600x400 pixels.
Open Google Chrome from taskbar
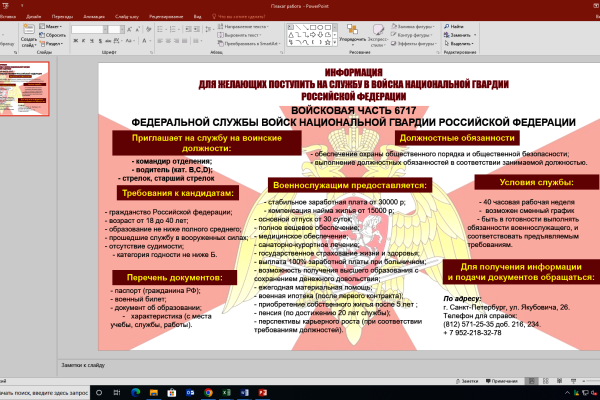[x=208, y=392]
